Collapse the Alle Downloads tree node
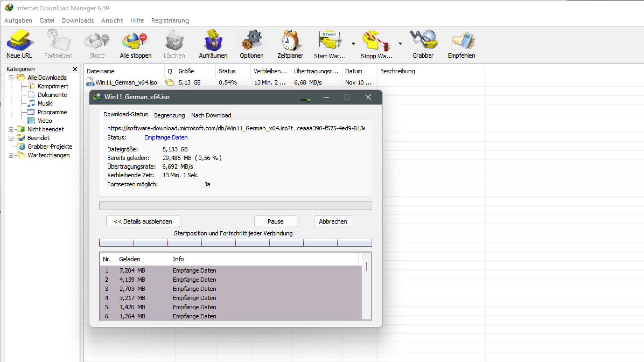The height and width of the screenshot is (362, 644). click(11, 78)
